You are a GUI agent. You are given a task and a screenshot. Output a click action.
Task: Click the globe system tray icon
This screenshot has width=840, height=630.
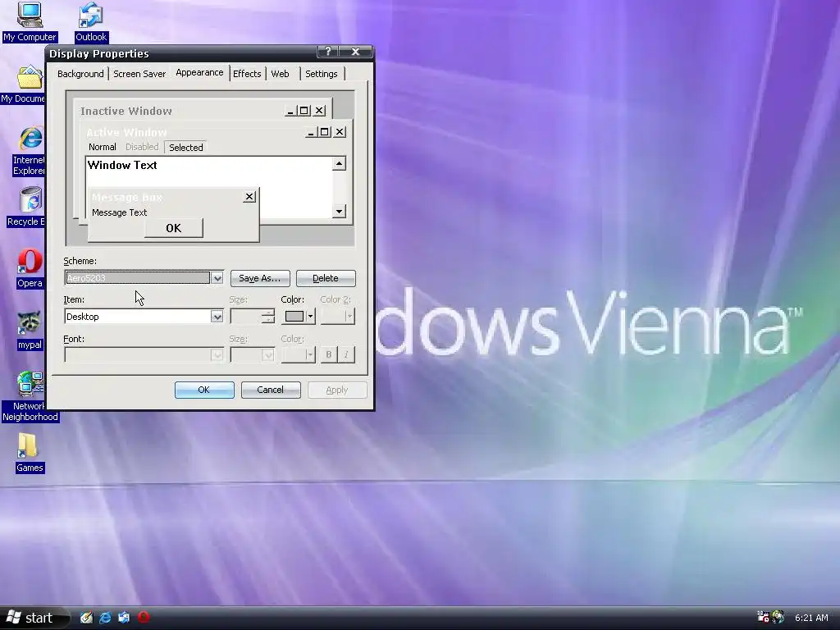[778, 617]
